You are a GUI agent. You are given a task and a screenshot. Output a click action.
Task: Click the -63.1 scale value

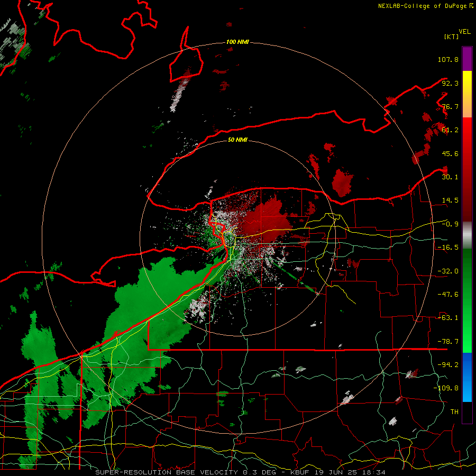pos(448,318)
